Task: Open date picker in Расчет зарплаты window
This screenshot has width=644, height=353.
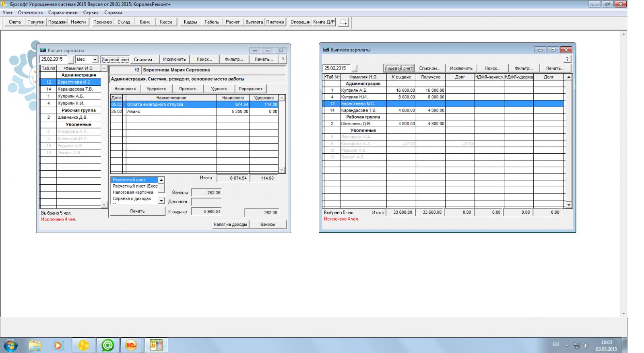Action: (71, 60)
